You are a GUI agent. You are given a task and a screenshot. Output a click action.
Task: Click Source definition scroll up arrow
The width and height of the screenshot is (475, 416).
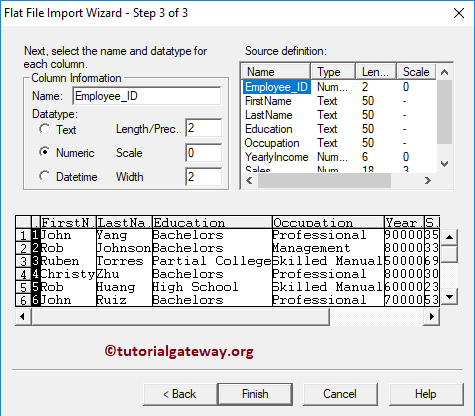[444, 72]
